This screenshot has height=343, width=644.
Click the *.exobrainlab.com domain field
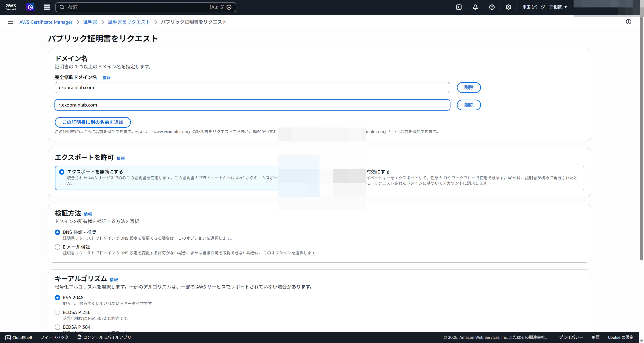coord(252,105)
